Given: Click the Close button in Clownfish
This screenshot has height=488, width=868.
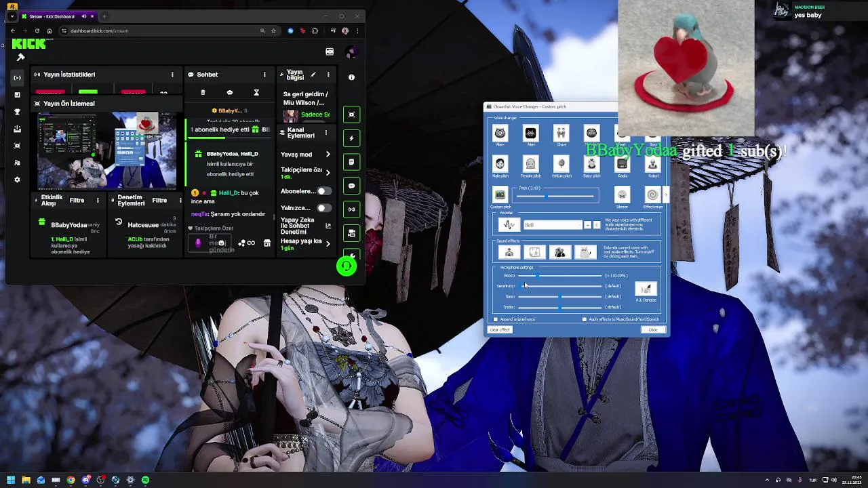Looking at the screenshot, I should pyautogui.click(x=653, y=330).
